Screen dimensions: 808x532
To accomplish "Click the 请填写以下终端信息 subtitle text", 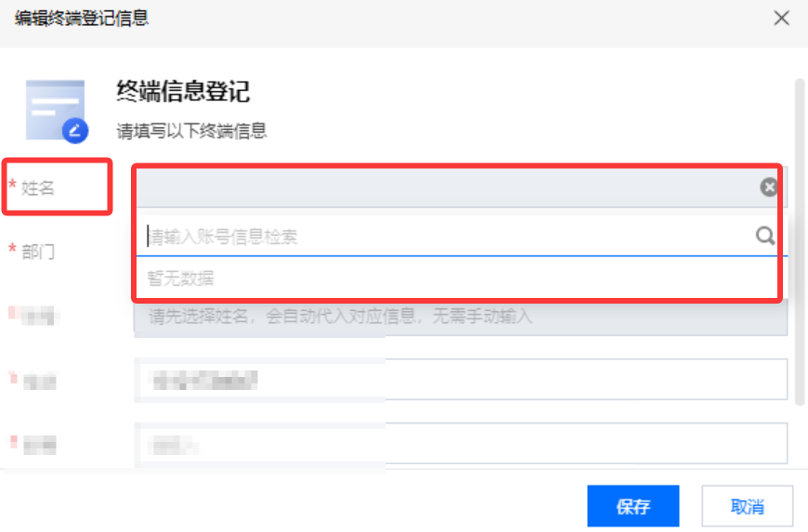I will (x=191, y=131).
